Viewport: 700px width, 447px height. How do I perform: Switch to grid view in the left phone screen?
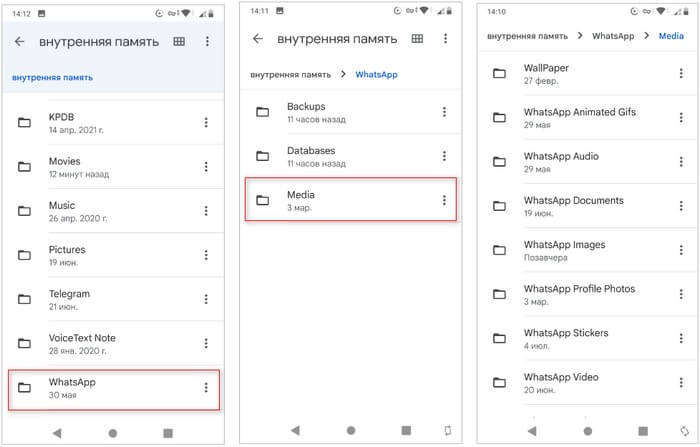pos(179,42)
